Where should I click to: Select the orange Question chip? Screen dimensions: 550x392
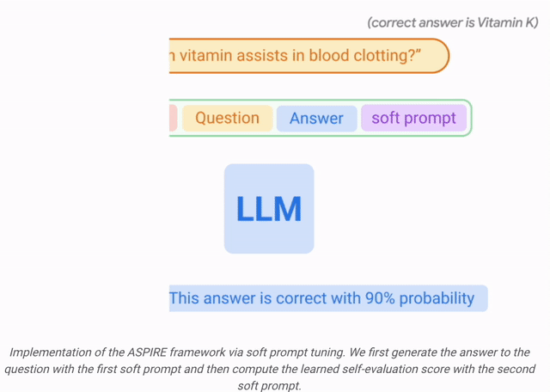227,119
